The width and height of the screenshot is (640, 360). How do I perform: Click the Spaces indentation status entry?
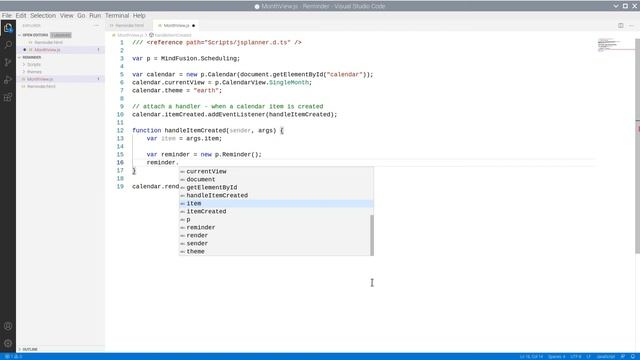(557, 357)
